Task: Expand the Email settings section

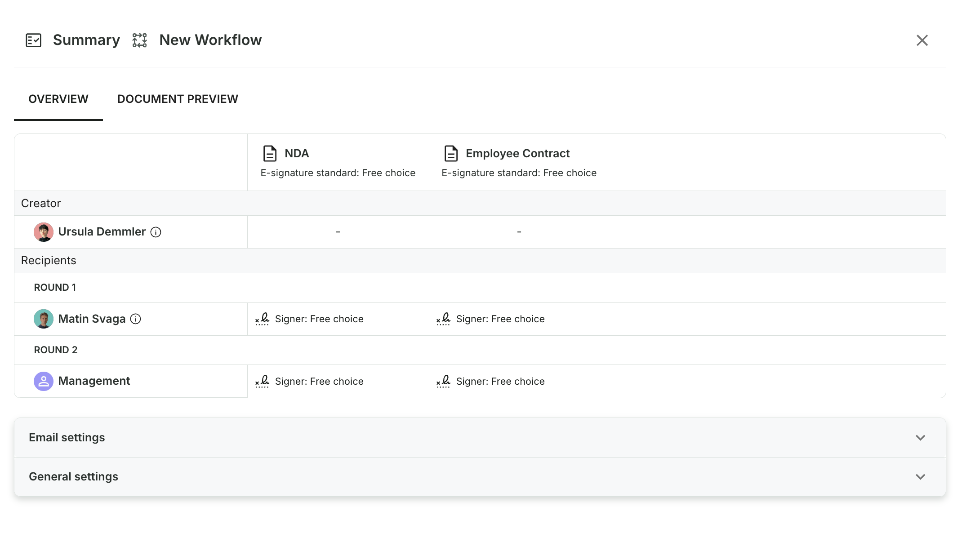Action: coord(480,438)
